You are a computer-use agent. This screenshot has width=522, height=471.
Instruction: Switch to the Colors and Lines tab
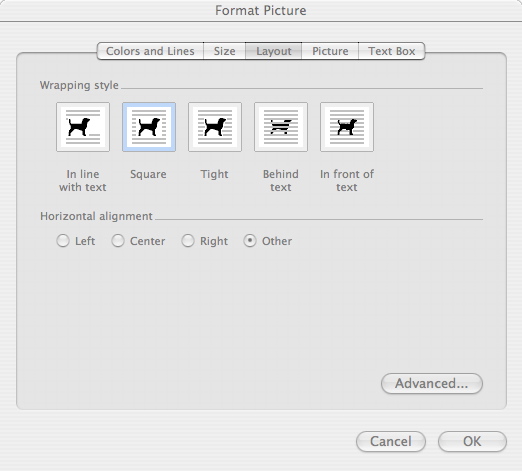pos(150,51)
